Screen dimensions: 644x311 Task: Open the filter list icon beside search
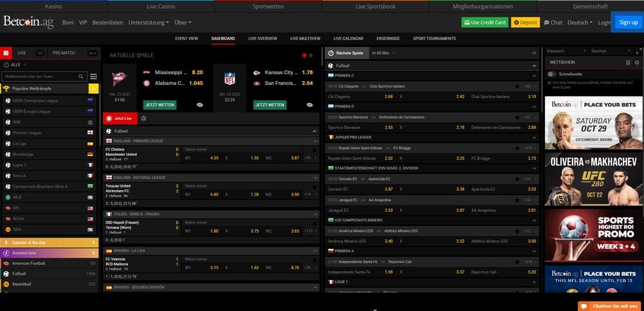point(93,77)
